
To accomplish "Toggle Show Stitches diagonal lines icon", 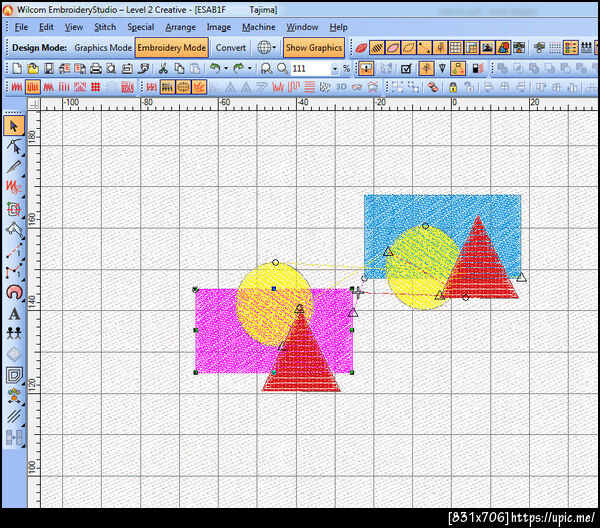I will (x=377, y=48).
